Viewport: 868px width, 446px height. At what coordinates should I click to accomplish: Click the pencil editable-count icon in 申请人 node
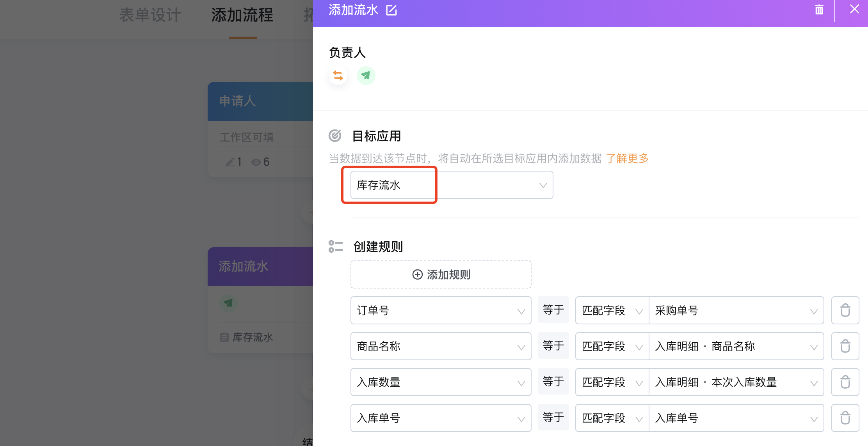(230, 162)
